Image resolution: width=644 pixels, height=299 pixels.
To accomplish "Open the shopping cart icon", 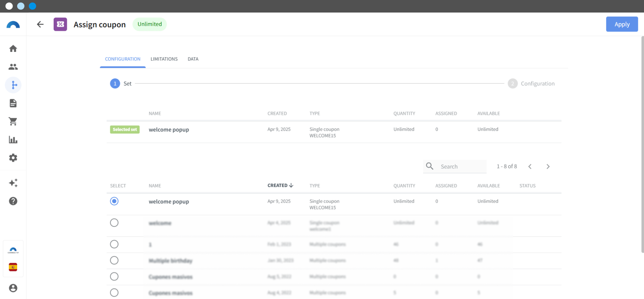I will (13, 121).
